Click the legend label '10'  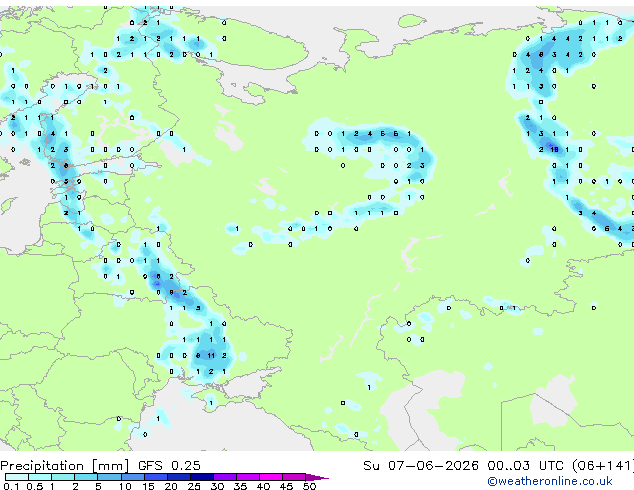[x=125, y=486]
